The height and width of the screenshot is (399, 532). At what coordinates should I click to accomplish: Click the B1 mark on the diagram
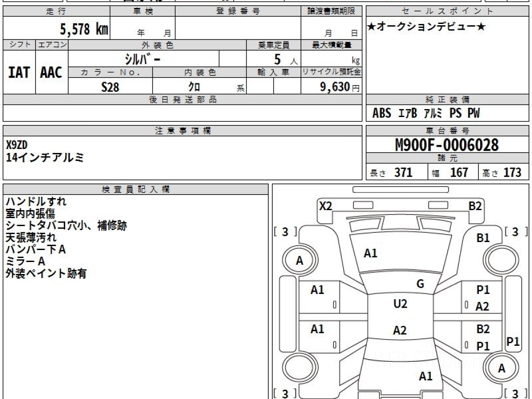[483, 238]
